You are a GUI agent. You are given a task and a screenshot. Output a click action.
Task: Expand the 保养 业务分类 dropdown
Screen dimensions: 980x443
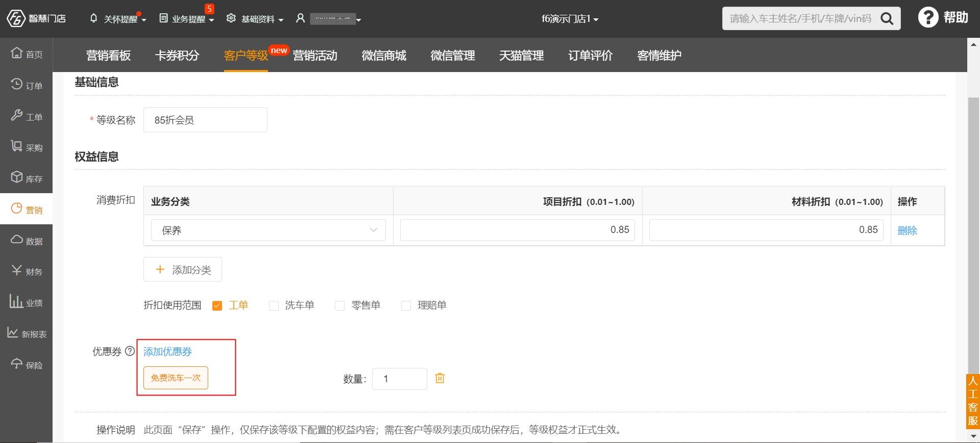point(268,230)
